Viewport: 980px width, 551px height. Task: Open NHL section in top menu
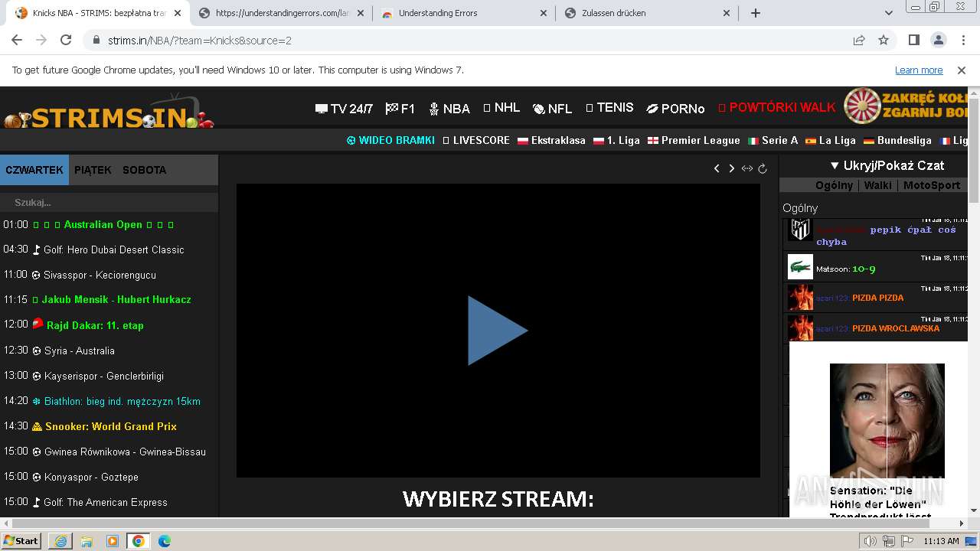pyautogui.click(x=501, y=108)
